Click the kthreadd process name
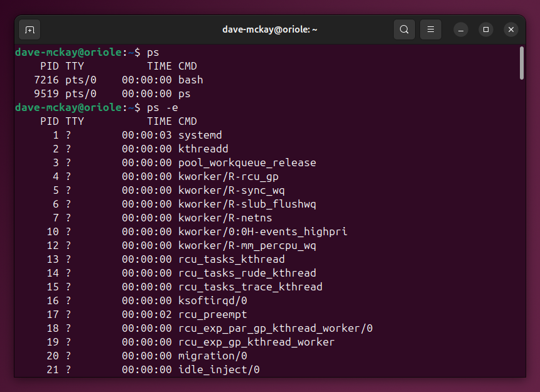The height and width of the screenshot is (392, 540). (203, 149)
